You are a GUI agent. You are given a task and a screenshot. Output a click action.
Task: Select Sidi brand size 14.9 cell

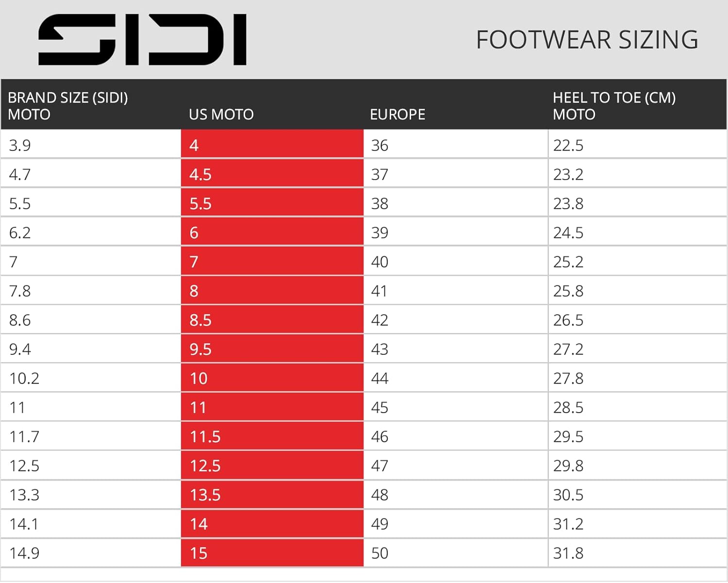click(90, 552)
